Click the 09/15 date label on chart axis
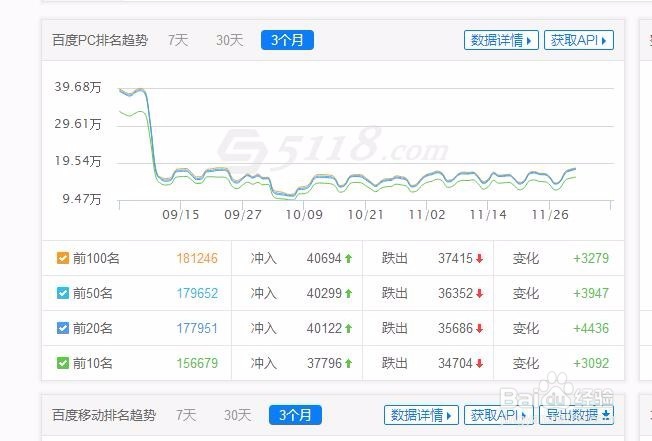 tap(180, 214)
